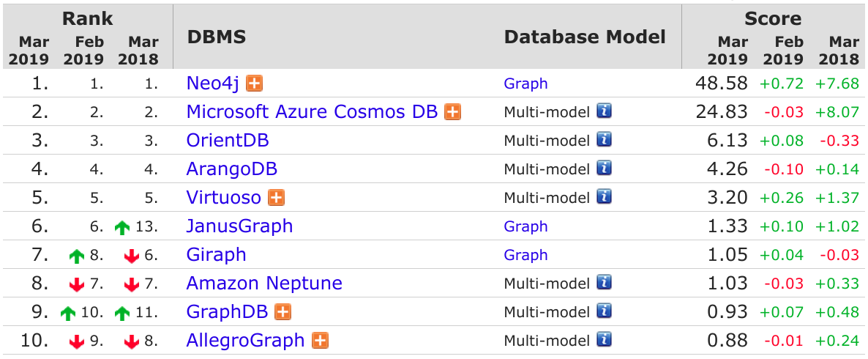
Task: Open the JanusGraph link
Action: pyautogui.click(x=240, y=226)
